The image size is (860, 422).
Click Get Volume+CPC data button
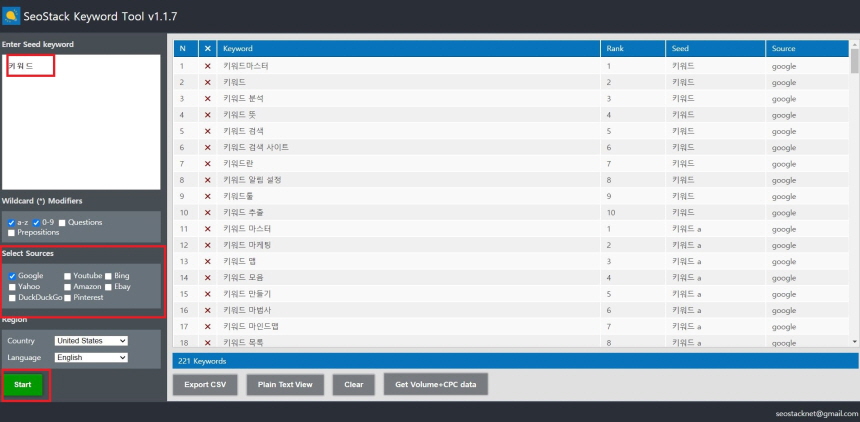[x=435, y=385]
